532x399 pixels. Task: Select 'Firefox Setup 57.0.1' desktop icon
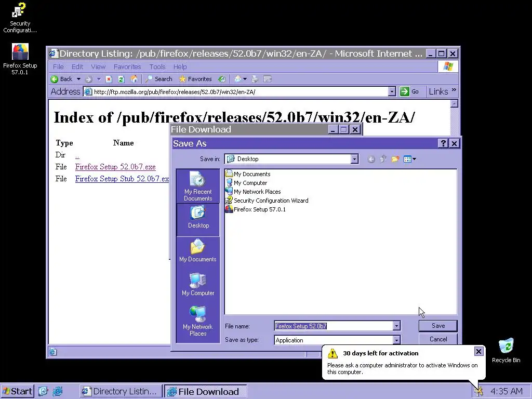point(20,59)
